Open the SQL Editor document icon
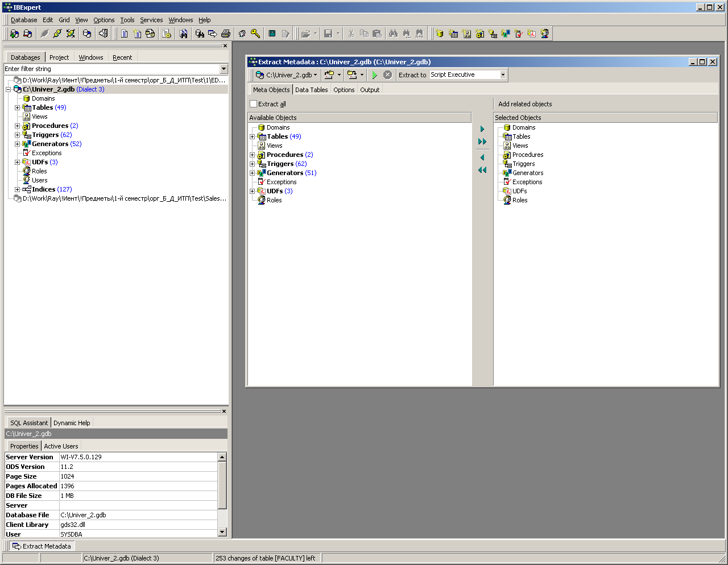The width and height of the screenshot is (728, 565). (124, 34)
